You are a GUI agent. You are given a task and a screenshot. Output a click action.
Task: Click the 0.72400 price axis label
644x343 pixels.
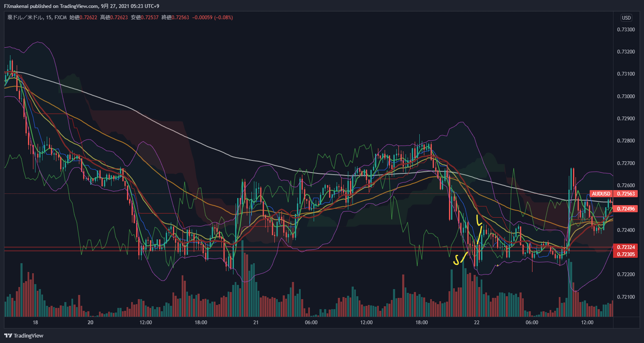[626, 230]
